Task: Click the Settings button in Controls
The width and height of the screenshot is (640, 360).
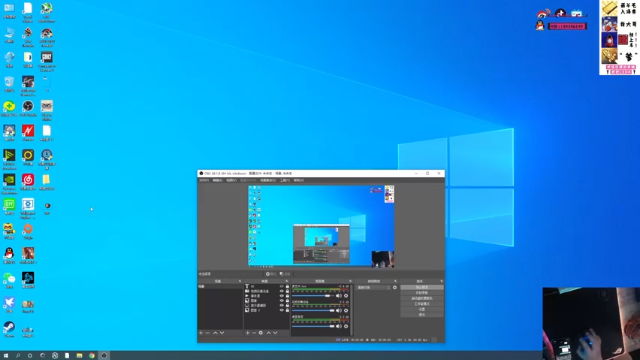Action: [x=422, y=309]
